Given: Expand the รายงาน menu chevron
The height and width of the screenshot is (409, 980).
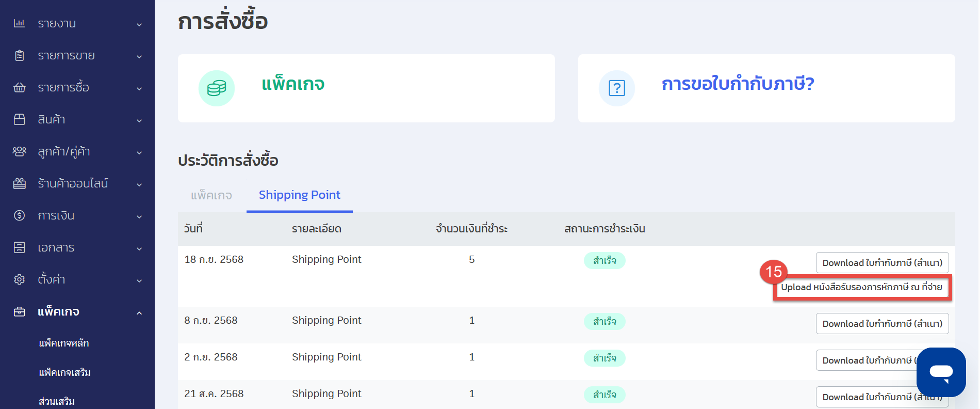Looking at the screenshot, I should pyautogui.click(x=139, y=24).
